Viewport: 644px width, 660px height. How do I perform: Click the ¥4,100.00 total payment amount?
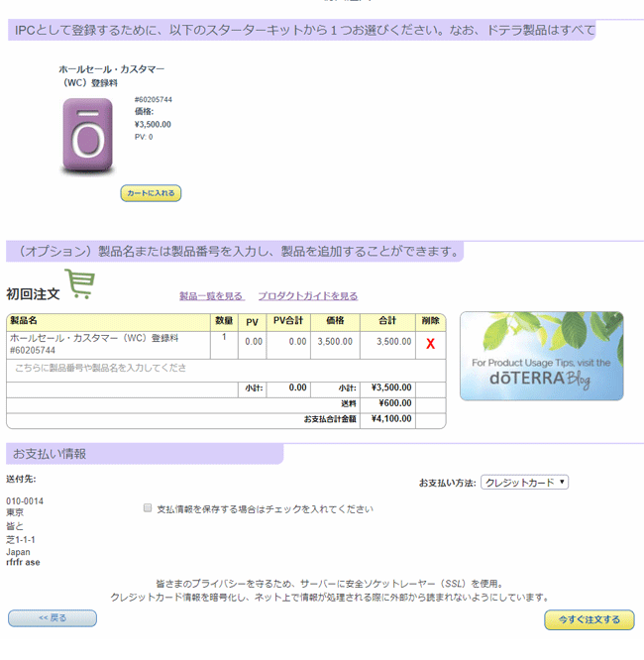click(x=390, y=419)
